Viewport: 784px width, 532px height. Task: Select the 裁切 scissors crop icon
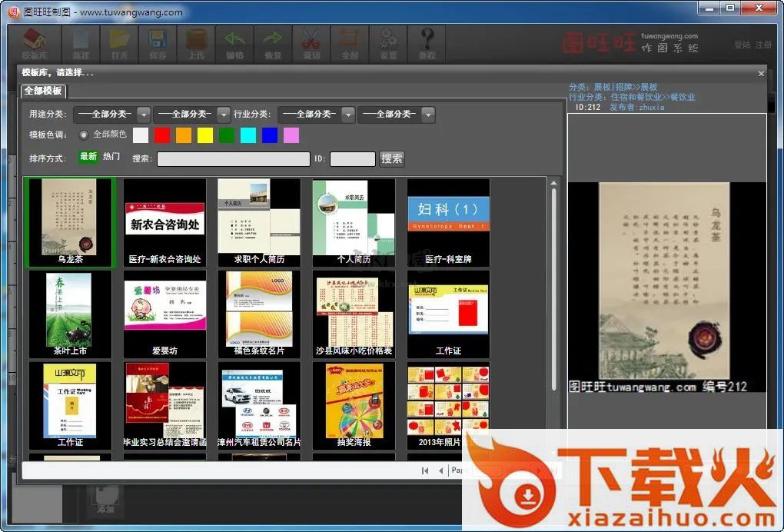[311, 44]
